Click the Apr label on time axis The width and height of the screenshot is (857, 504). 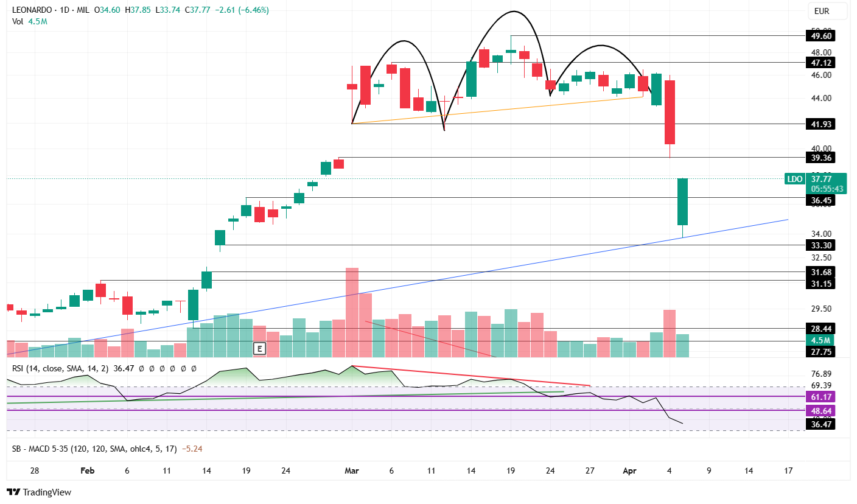(x=629, y=471)
